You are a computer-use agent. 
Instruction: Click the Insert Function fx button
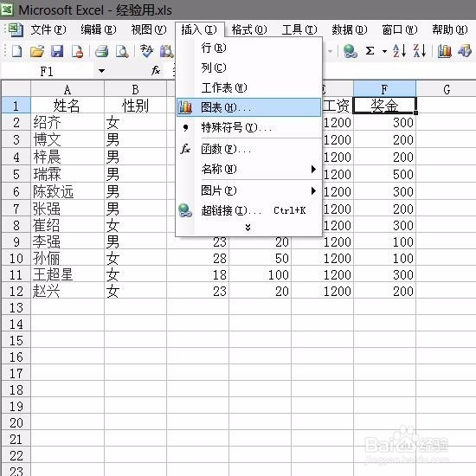[x=156, y=71]
